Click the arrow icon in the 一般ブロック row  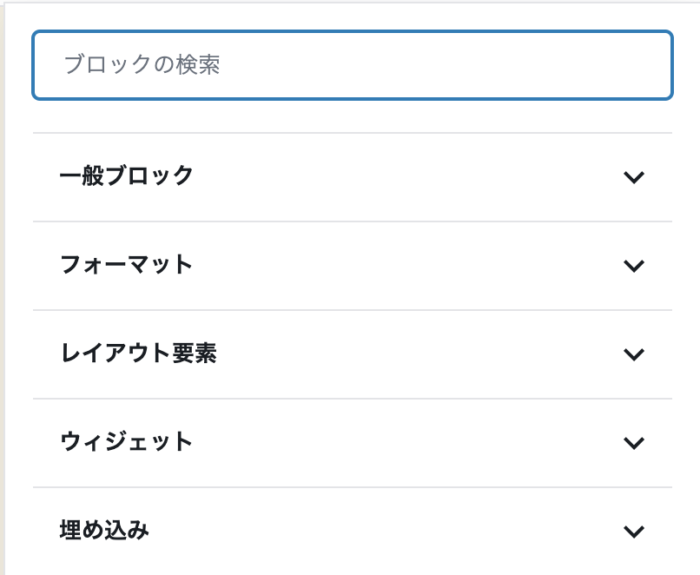point(633,177)
